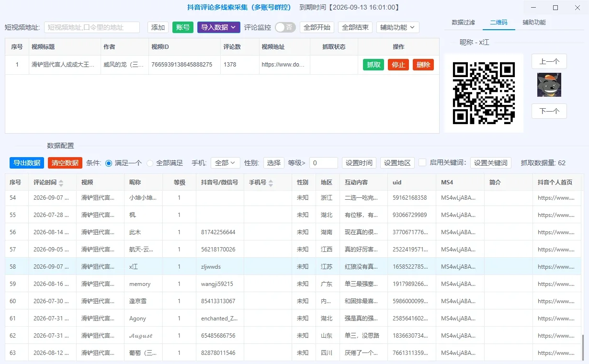Open the 辅助功能 dropdown in toolbar

tap(398, 27)
